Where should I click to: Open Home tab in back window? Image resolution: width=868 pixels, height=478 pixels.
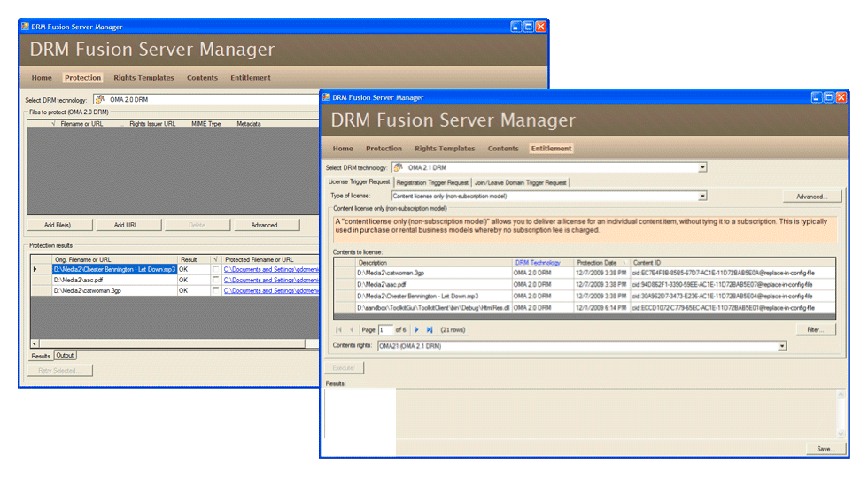tap(42, 78)
